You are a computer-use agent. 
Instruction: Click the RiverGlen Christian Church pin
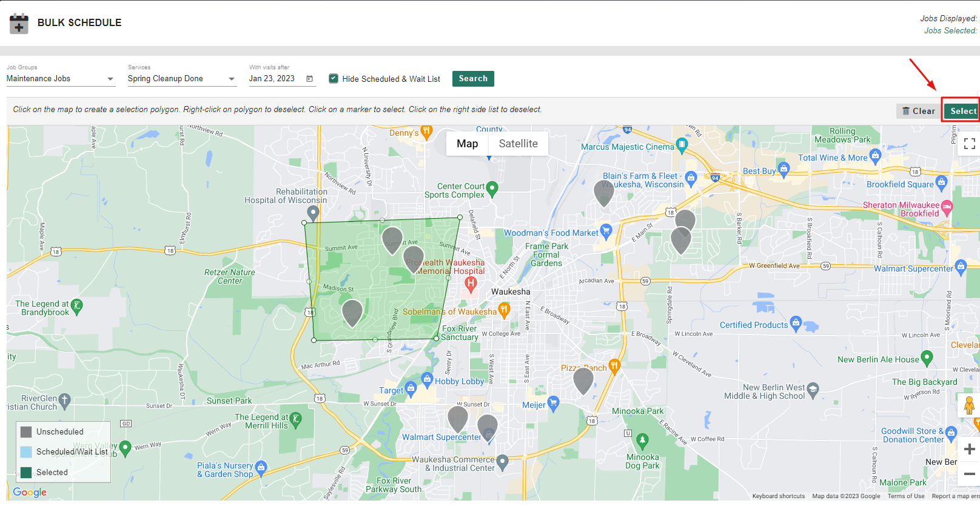[64, 401]
